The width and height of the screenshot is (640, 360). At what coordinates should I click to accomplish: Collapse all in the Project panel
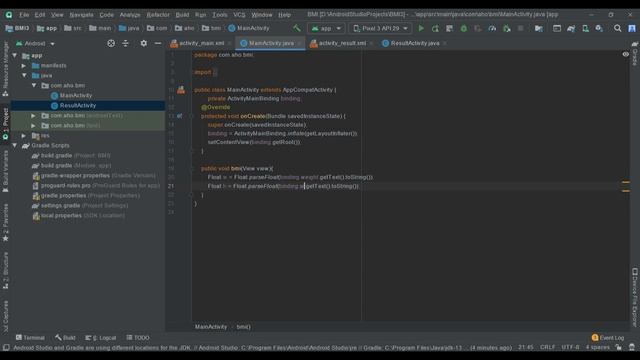pos(125,43)
